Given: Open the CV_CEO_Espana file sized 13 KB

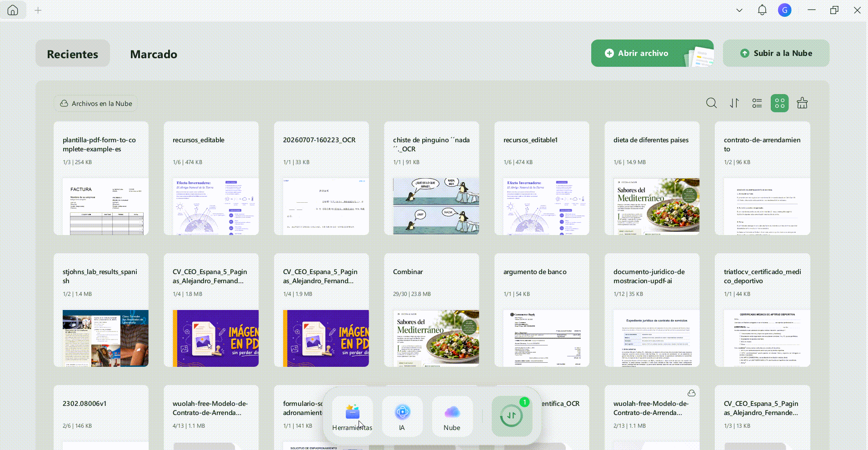Looking at the screenshot, I should click(763, 417).
